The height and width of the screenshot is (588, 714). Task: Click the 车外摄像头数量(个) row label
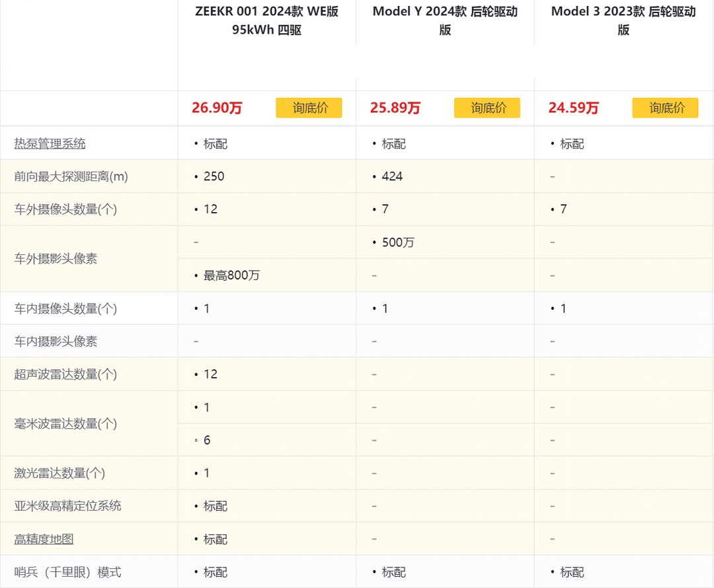coord(65,209)
